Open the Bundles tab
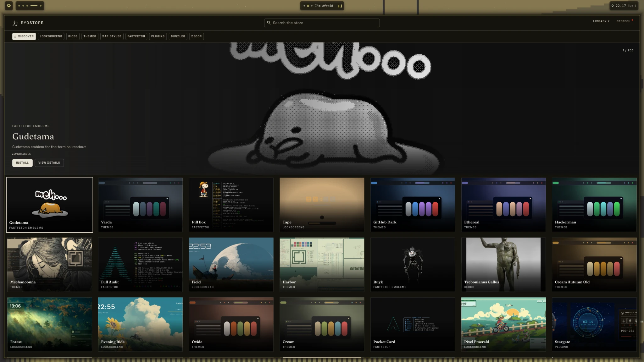 pos(178,36)
